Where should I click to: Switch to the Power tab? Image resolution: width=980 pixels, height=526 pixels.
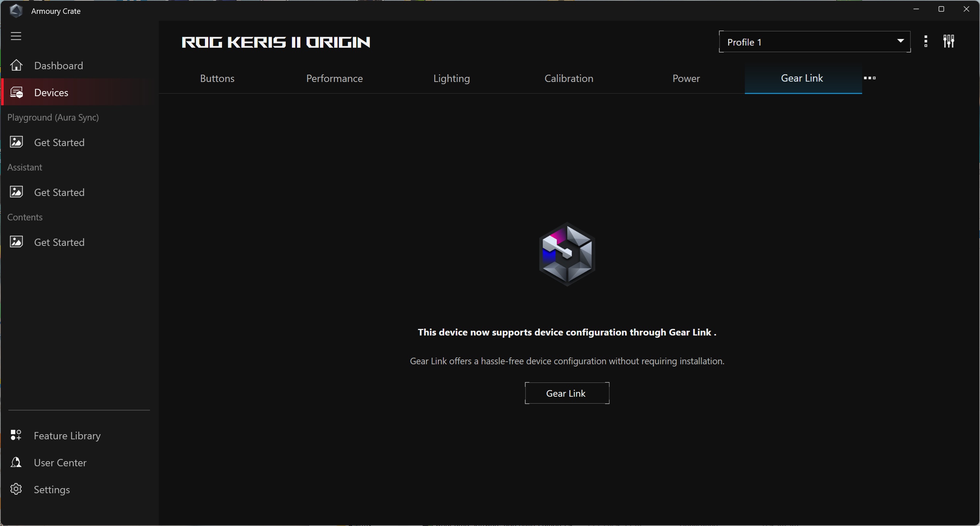686,78
